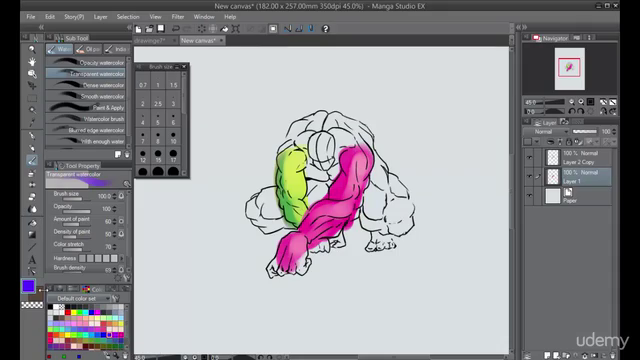The image size is (640, 360).
Task: Pick brush size 10 in Brush size panel
Action: [173, 138]
